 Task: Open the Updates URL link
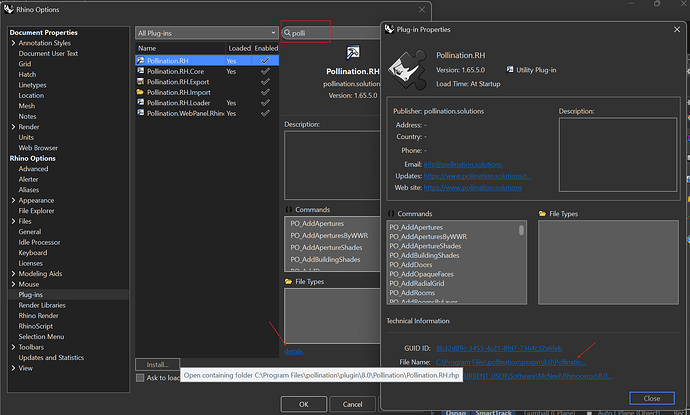(477, 176)
